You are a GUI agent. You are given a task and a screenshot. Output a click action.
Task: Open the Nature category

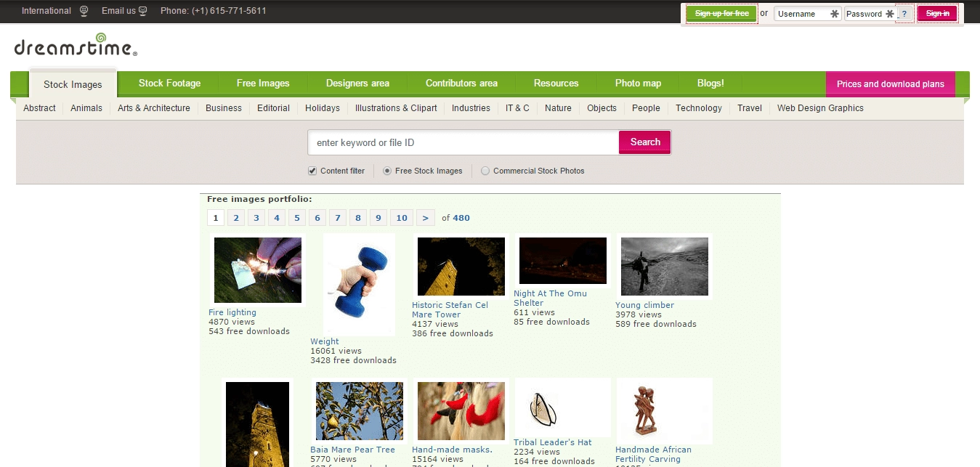point(558,108)
